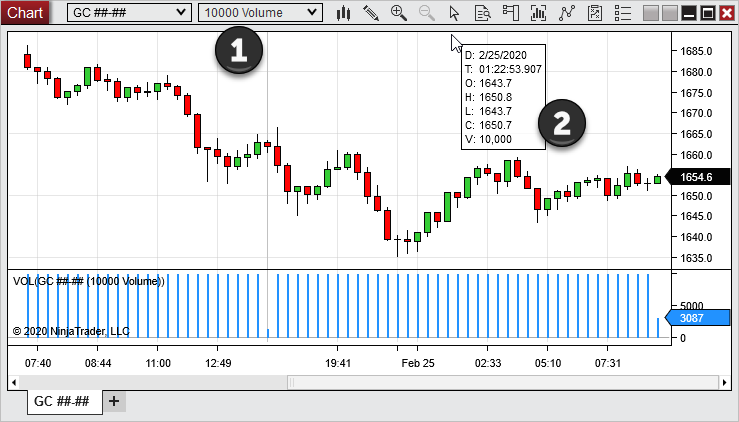Open the Data Series icon
This screenshot has height=422, width=739.
point(539,13)
